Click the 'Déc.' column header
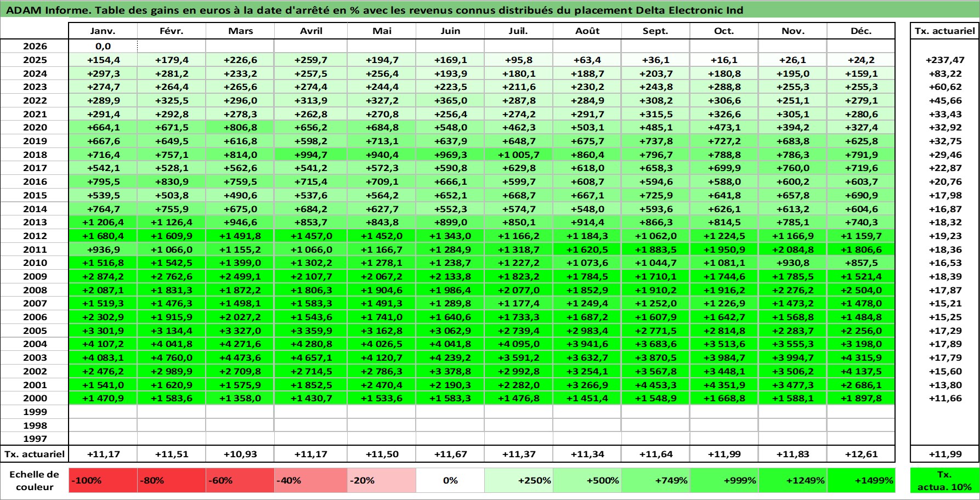Viewport: 980px width, 500px height. [x=861, y=31]
